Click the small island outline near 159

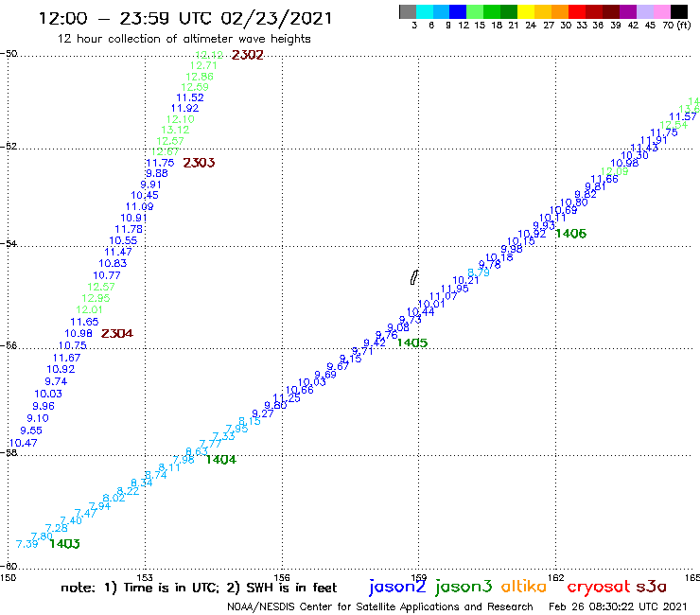[x=413, y=277]
